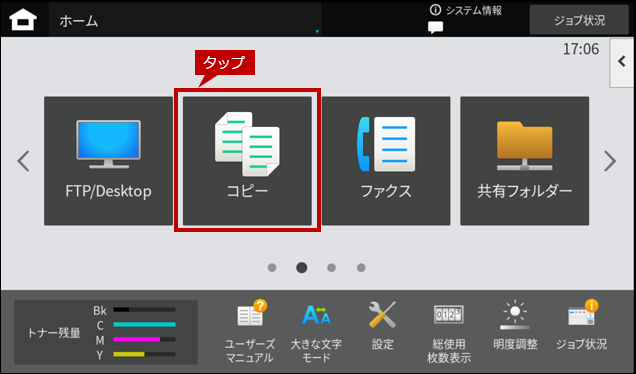Tap the コピー copy tile
Screen dimensions: 636x374
tap(247, 161)
